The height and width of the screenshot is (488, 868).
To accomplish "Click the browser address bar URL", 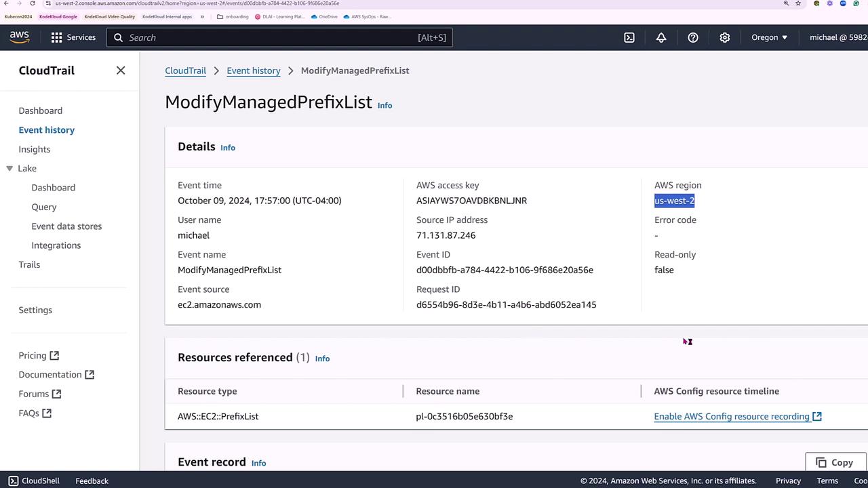I will click(197, 3).
